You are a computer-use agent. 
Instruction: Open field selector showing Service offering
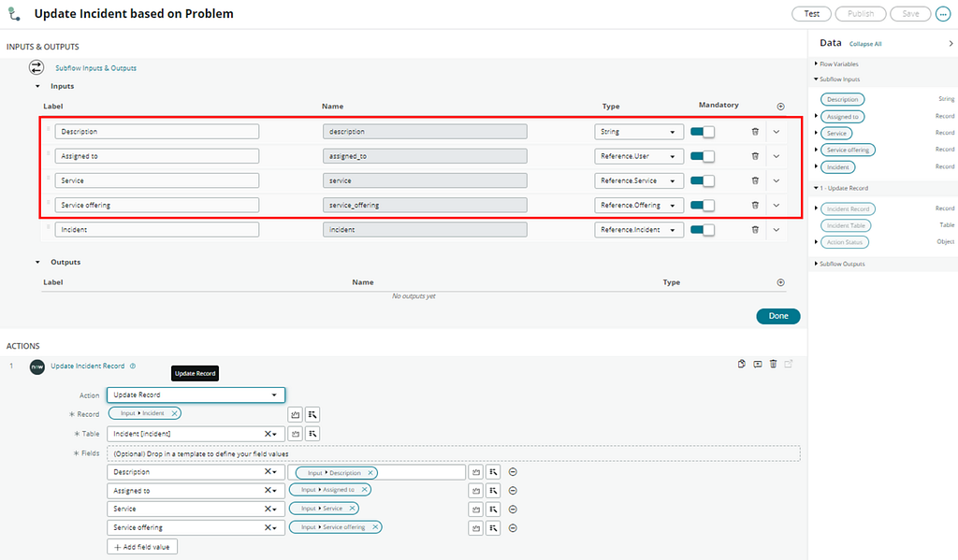(196, 527)
